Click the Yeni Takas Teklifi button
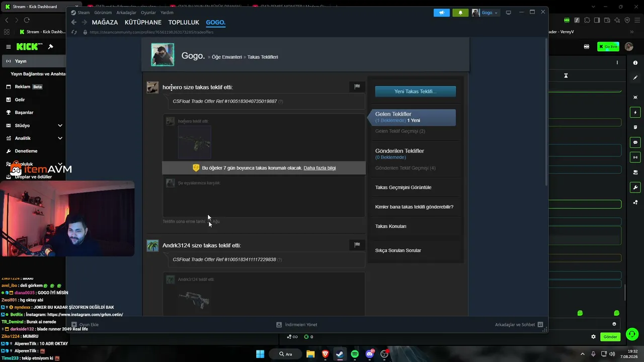 tap(416, 92)
